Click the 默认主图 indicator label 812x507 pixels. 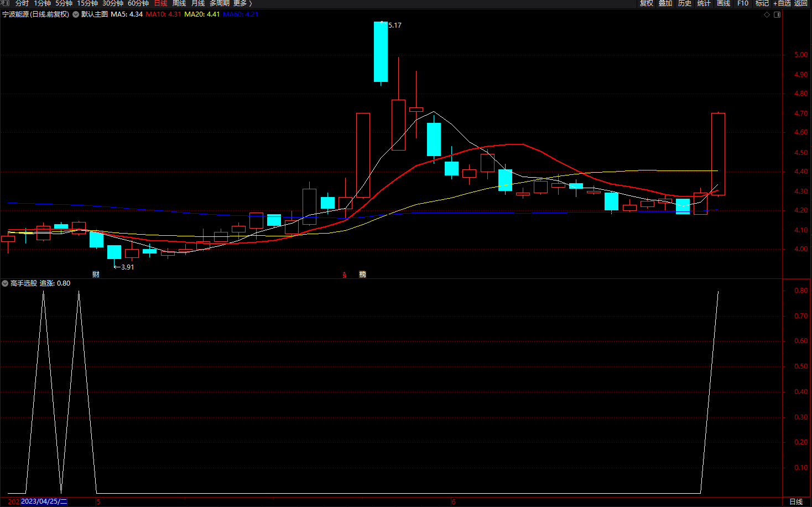95,14
